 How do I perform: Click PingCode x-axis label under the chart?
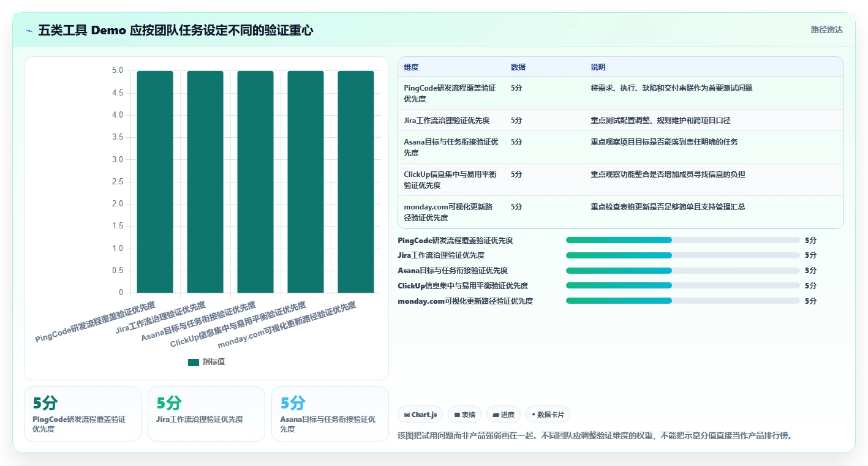96,322
